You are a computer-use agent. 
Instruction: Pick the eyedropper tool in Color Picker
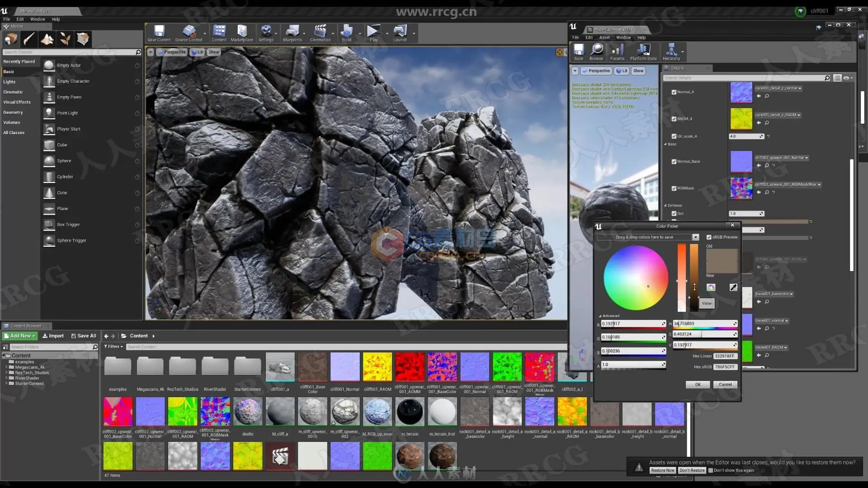click(733, 287)
